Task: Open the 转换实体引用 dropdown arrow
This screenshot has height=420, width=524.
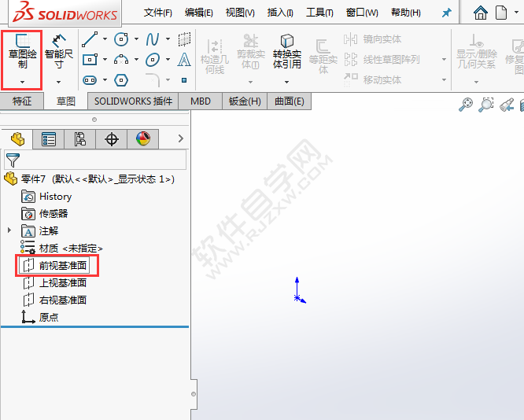Action: pos(286,83)
